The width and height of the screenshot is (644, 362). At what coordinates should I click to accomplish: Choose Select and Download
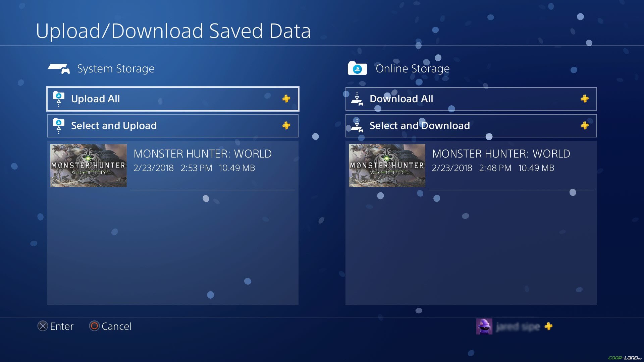coord(471,126)
